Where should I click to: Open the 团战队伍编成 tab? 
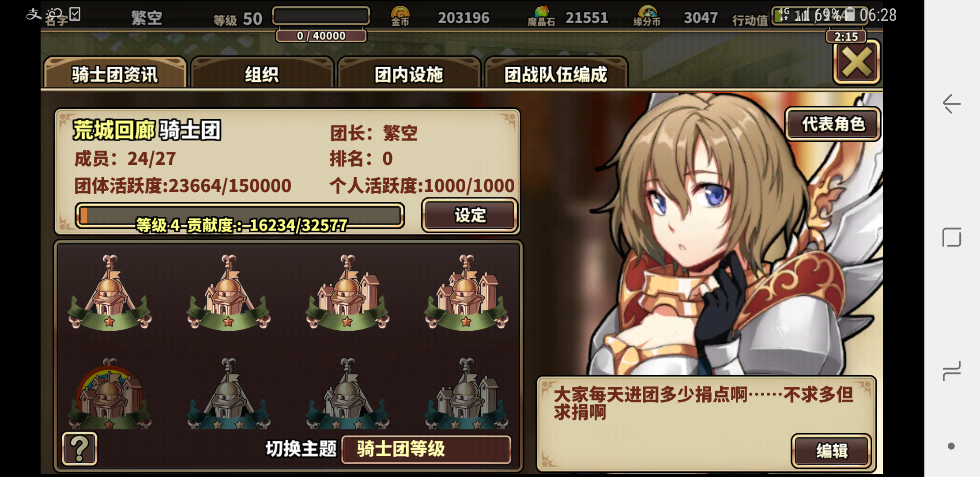click(556, 73)
